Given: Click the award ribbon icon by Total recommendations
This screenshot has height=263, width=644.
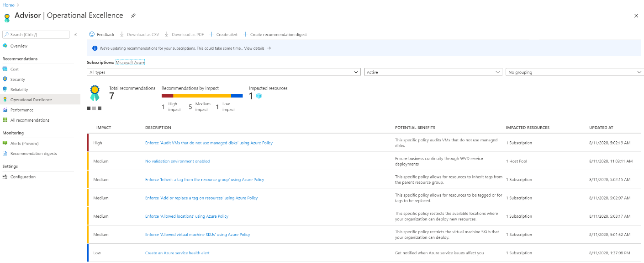Looking at the screenshot, I should [94, 93].
